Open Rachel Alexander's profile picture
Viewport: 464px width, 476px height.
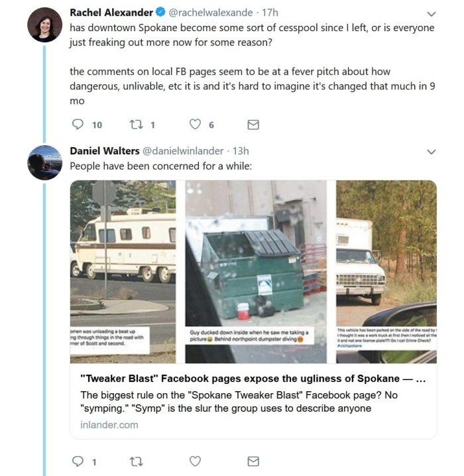point(44,25)
